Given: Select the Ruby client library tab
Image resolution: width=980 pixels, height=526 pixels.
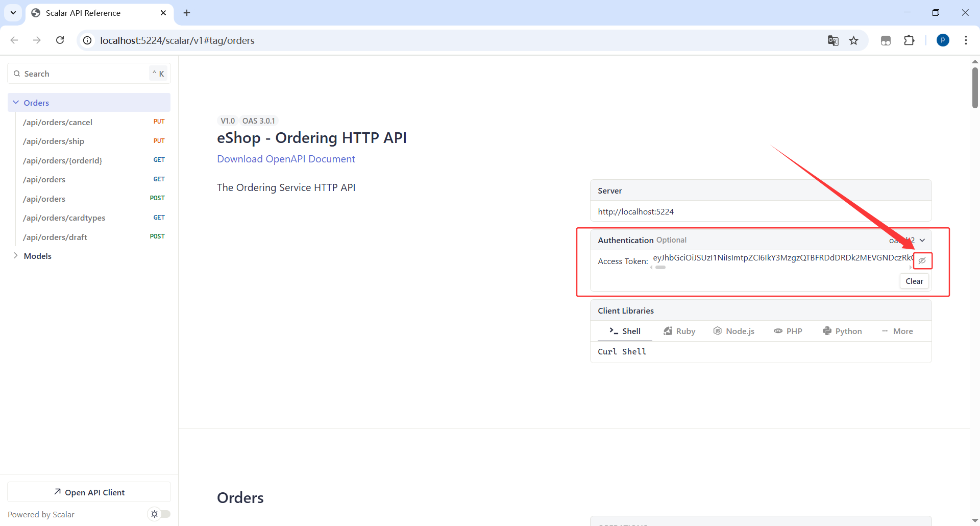Looking at the screenshot, I should [x=679, y=331].
